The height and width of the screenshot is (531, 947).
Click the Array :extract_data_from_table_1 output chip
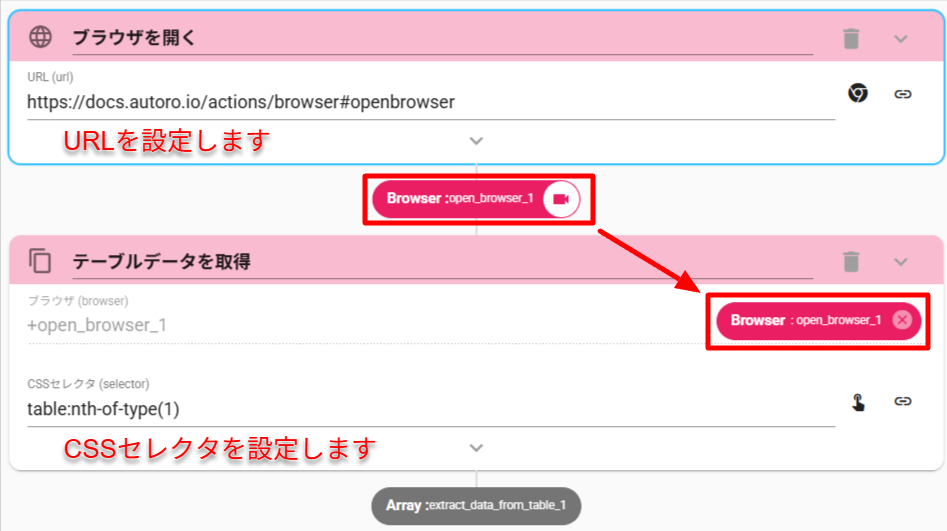point(475,506)
